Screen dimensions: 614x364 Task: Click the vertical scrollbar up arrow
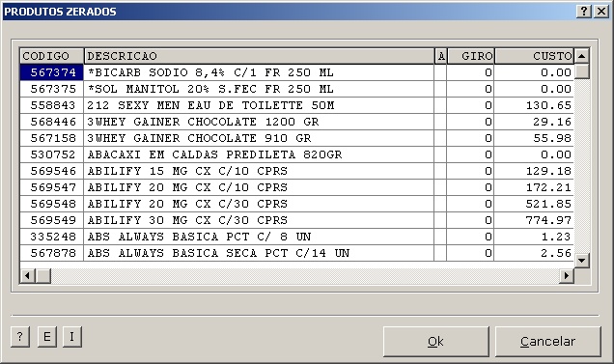pyautogui.click(x=581, y=56)
